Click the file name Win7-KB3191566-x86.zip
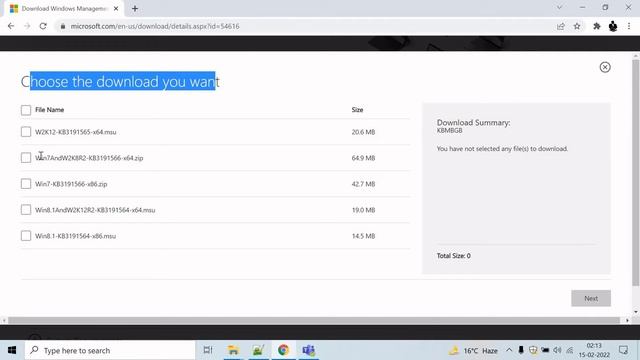The width and height of the screenshot is (640, 360). (x=71, y=184)
